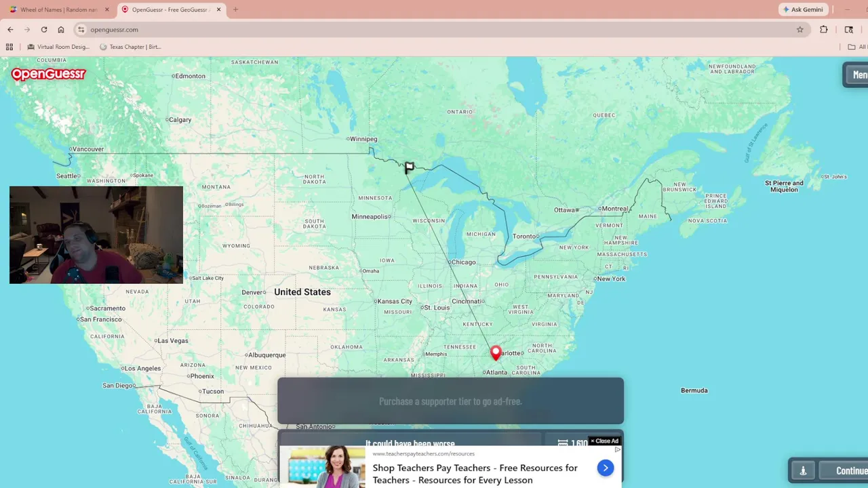Click the Ad choices triangle icon

click(x=617, y=449)
